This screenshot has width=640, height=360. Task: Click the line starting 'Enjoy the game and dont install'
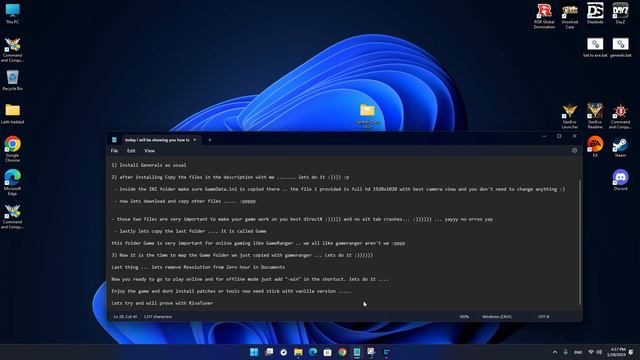click(x=231, y=291)
